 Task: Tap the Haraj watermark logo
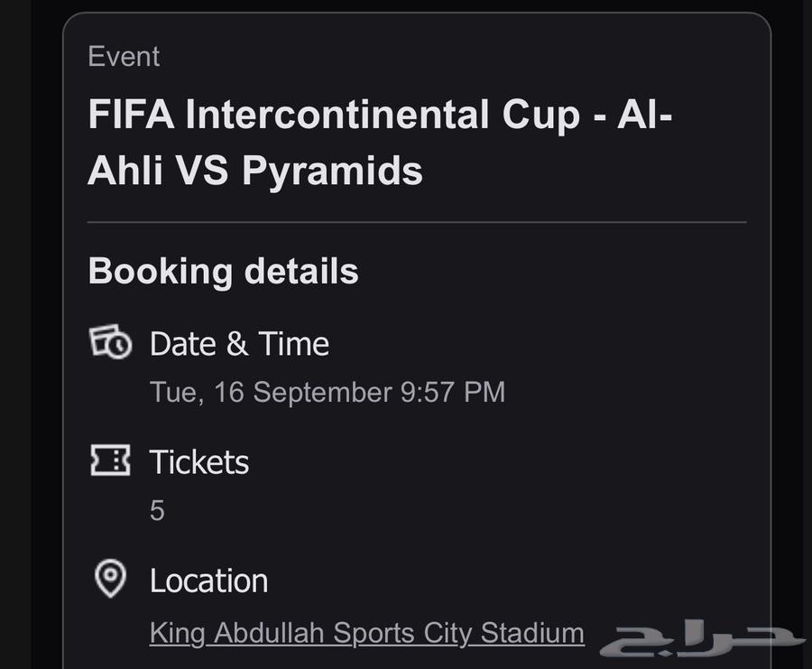[x=695, y=636]
